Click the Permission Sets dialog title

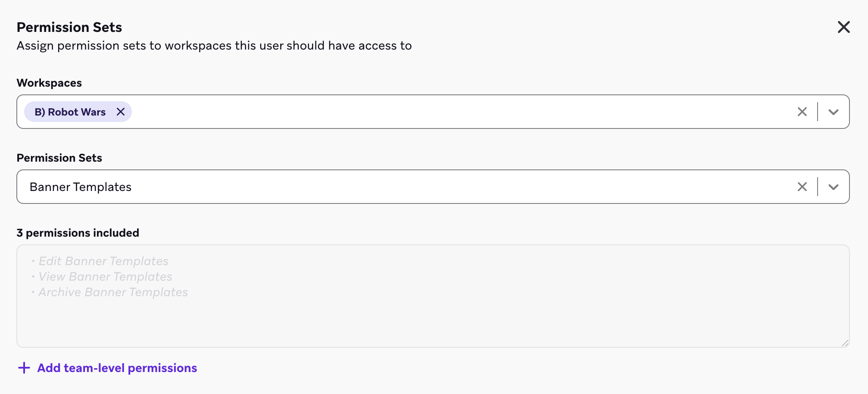click(69, 27)
